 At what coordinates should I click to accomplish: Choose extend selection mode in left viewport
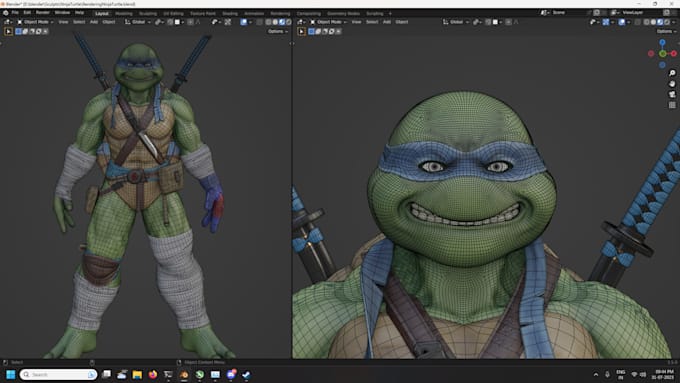click(25, 31)
